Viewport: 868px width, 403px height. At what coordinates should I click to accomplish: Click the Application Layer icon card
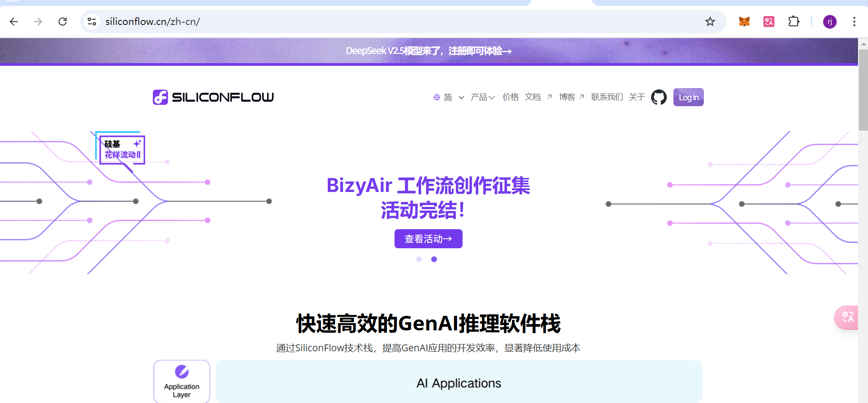click(182, 381)
